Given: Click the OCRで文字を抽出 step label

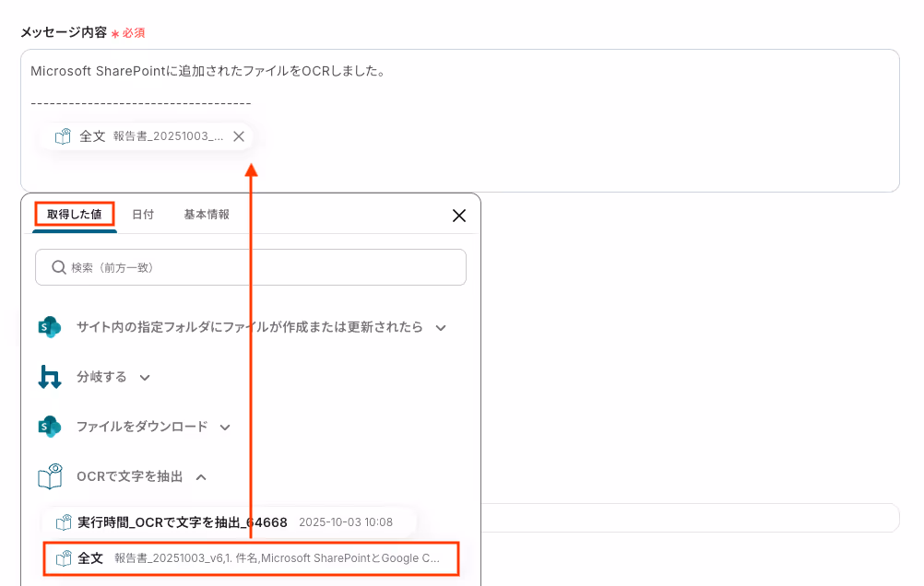Looking at the screenshot, I should click(130, 476).
